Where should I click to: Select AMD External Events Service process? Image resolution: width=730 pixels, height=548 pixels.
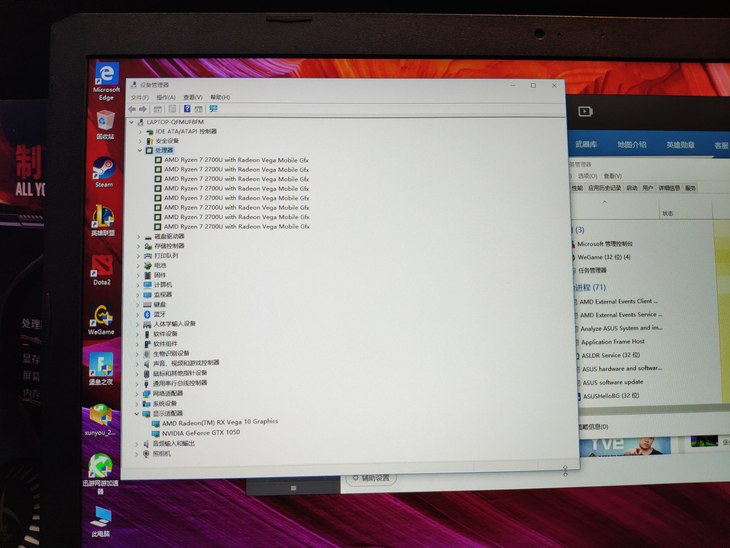pos(621,315)
